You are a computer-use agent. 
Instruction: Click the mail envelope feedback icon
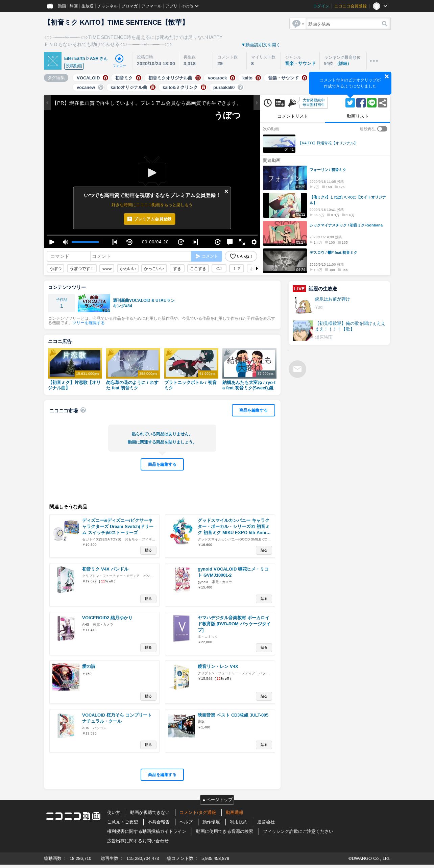point(297,369)
